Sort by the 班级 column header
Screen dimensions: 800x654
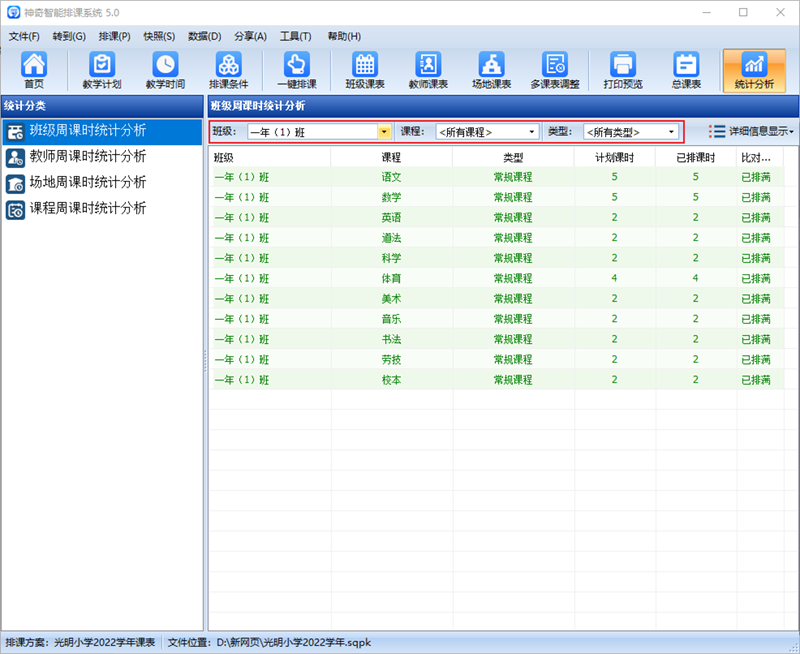point(270,158)
